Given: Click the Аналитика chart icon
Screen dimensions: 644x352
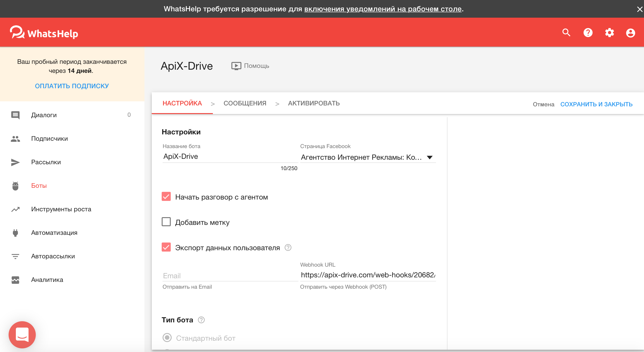Looking at the screenshot, I should pos(15,280).
